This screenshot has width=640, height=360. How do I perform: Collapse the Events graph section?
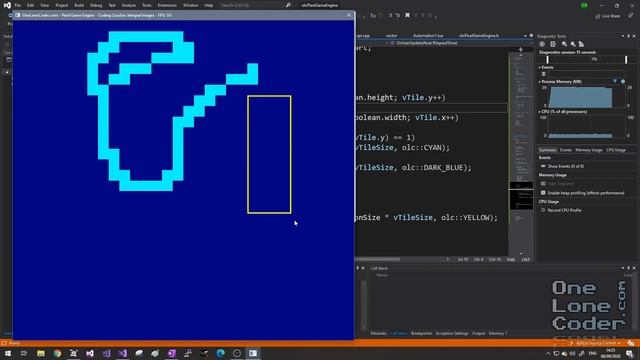(540, 67)
